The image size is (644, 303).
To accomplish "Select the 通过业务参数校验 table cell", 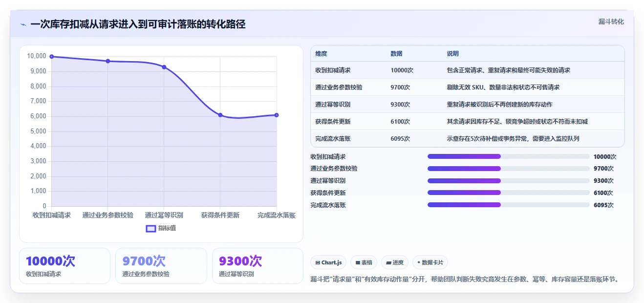I will (339, 87).
